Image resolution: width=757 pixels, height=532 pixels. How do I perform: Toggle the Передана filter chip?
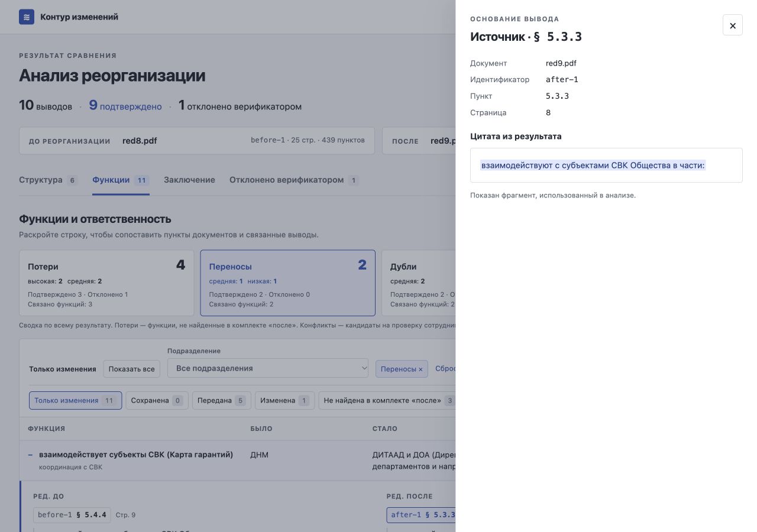click(222, 401)
